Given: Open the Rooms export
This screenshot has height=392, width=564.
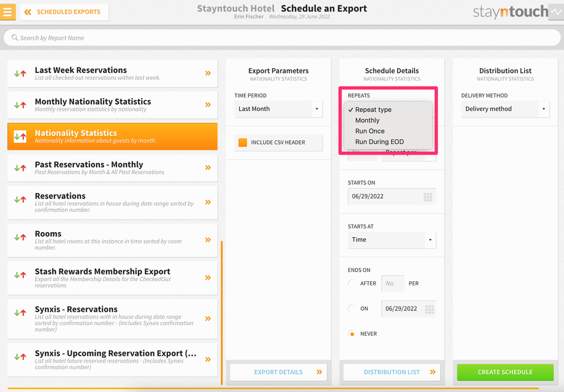Looking at the screenshot, I should pyautogui.click(x=113, y=240).
